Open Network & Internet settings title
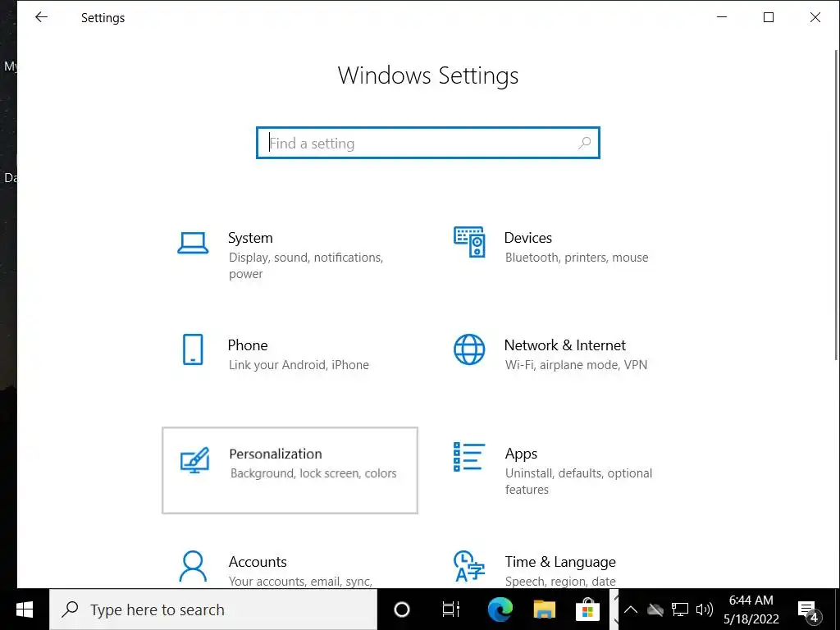 (x=564, y=345)
